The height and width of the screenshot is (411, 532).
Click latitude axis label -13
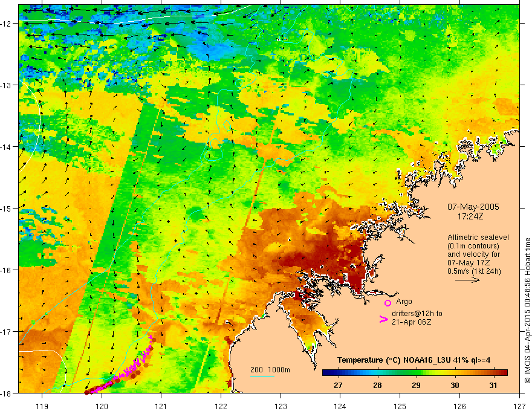(7, 85)
